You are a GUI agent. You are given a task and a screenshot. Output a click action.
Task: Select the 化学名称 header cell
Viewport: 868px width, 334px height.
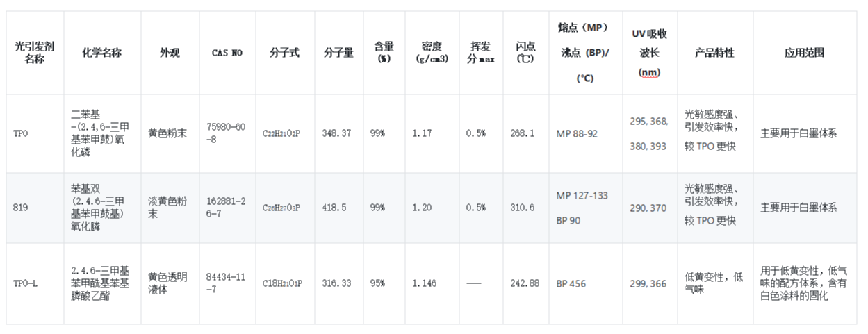(x=102, y=53)
